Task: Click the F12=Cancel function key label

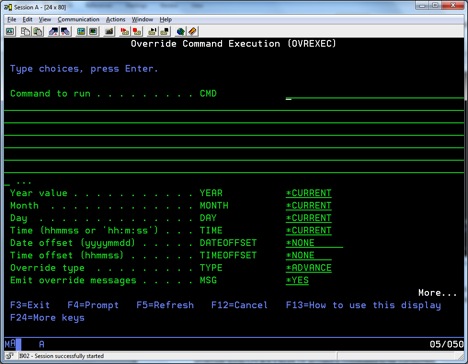Action: tap(239, 305)
